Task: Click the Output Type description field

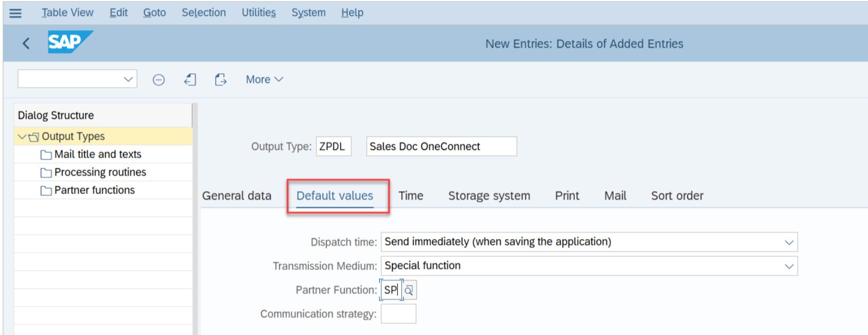Action: tap(441, 146)
